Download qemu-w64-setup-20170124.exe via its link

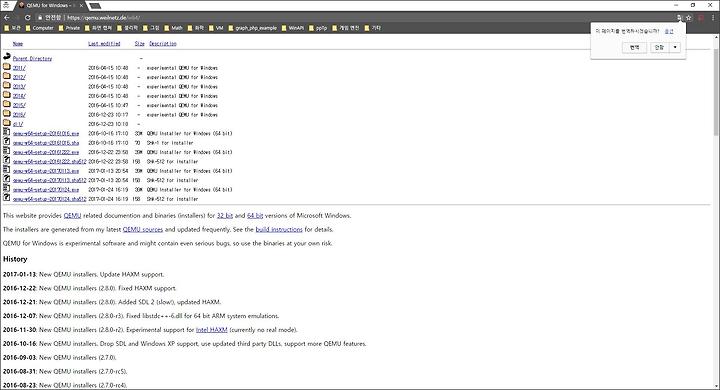pos(46,190)
